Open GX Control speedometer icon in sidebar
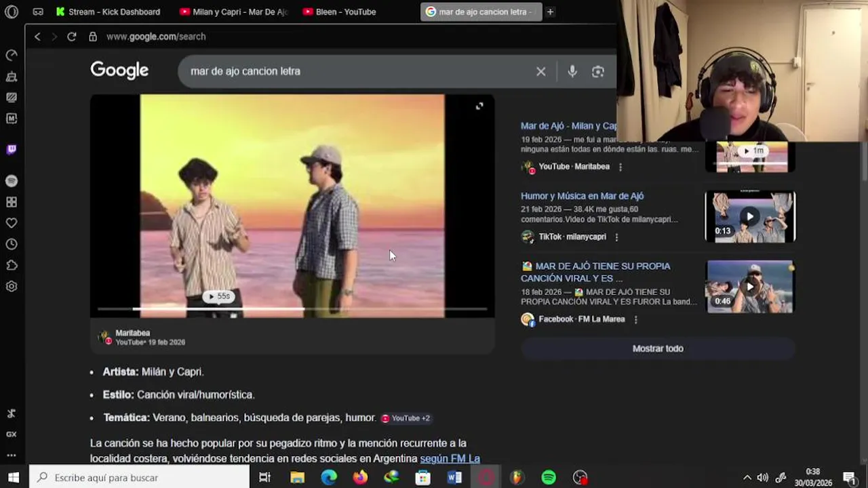The width and height of the screenshot is (868, 488). click(12, 55)
